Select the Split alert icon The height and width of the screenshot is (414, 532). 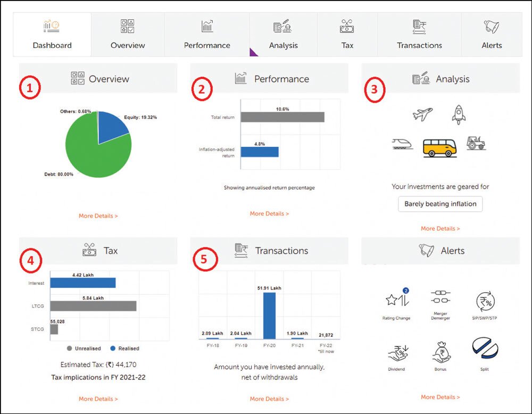click(x=485, y=349)
